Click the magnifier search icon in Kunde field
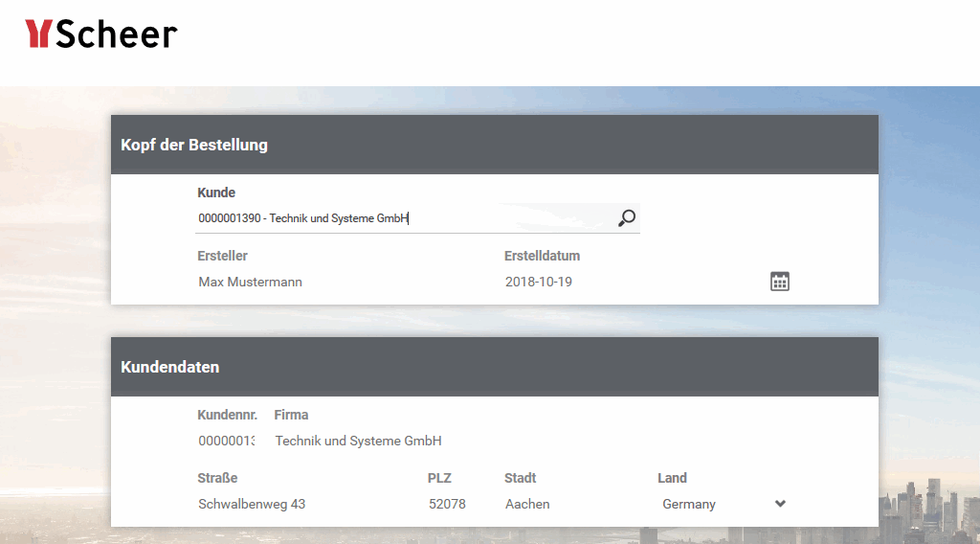The height and width of the screenshot is (544, 980). click(626, 218)
